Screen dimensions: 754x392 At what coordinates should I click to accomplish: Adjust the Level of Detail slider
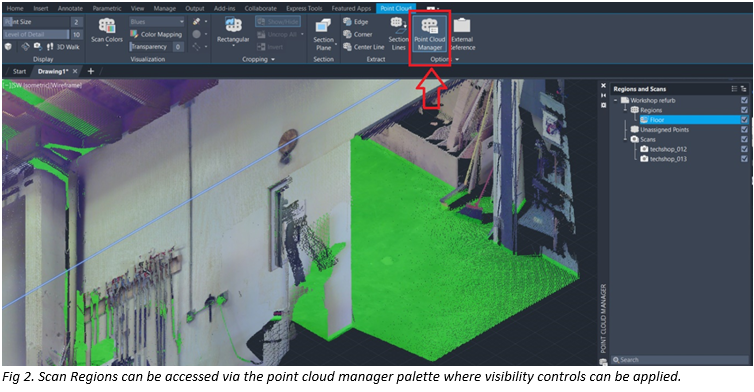click(x=37, y=34)
